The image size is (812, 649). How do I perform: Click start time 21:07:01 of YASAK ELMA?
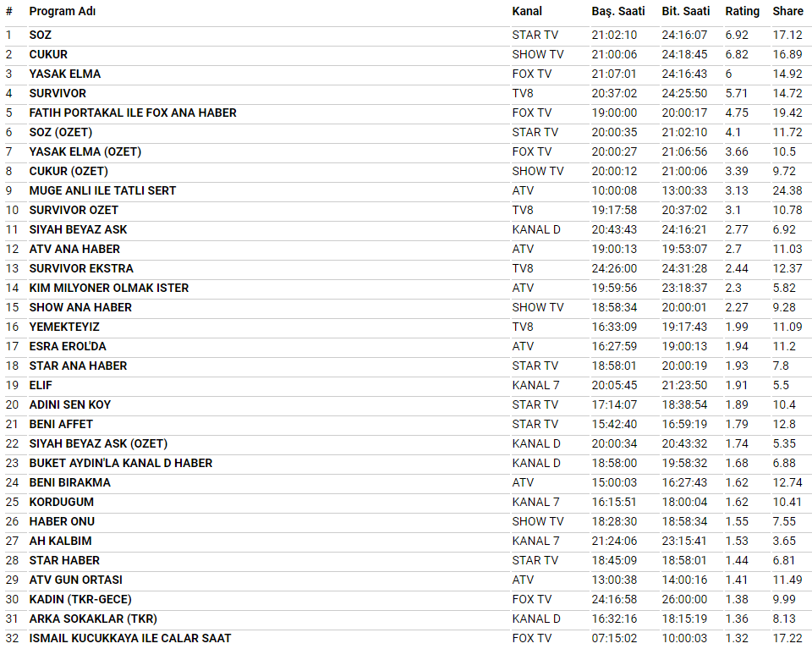(614, 74)
